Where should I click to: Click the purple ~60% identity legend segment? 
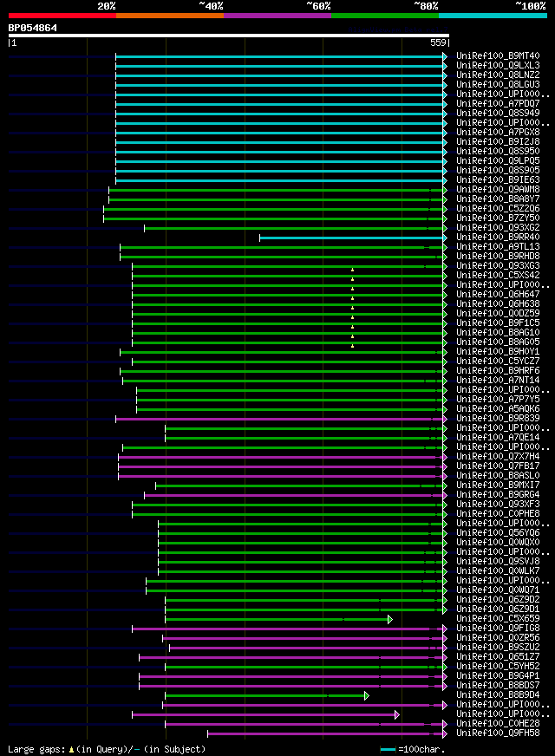(x=277, y=16)
